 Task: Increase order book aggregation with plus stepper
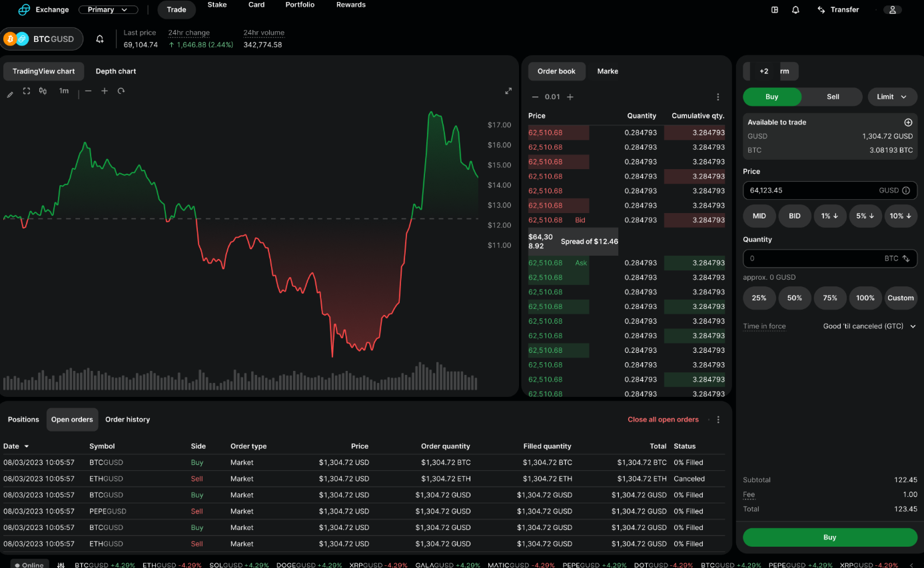tap(570, 95)
